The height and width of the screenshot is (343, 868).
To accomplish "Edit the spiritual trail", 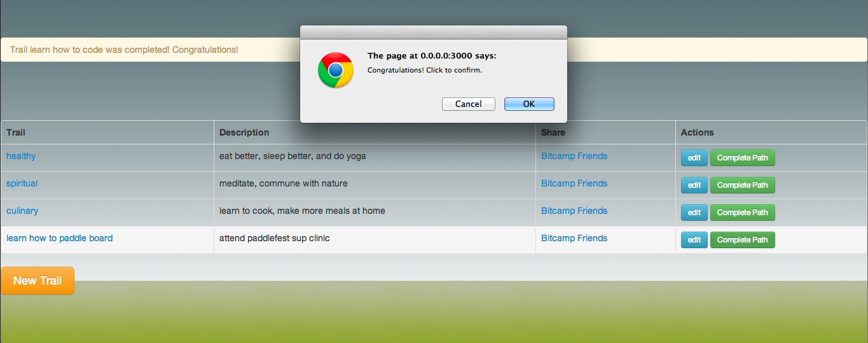I will coord(694,185).
